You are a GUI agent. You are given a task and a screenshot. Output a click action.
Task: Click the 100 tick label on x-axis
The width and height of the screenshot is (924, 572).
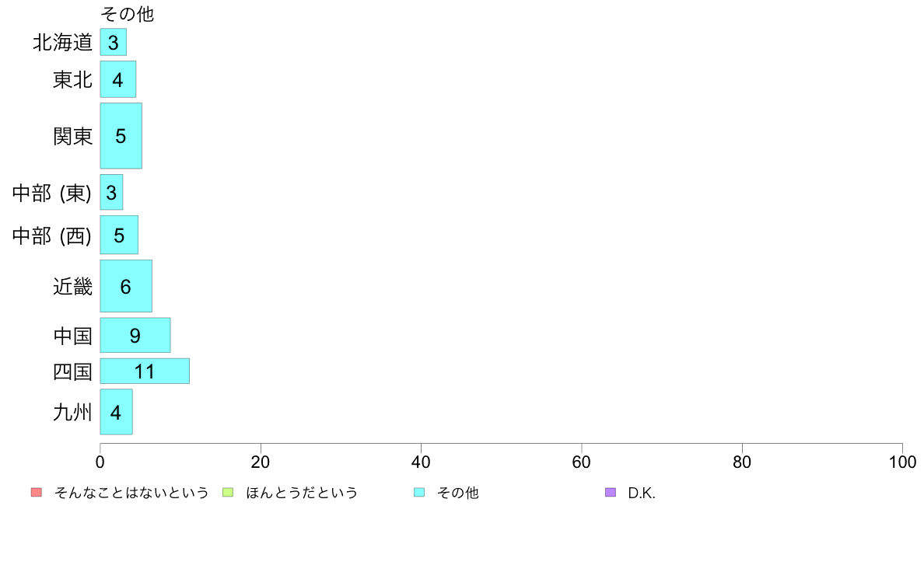[901, 462]
